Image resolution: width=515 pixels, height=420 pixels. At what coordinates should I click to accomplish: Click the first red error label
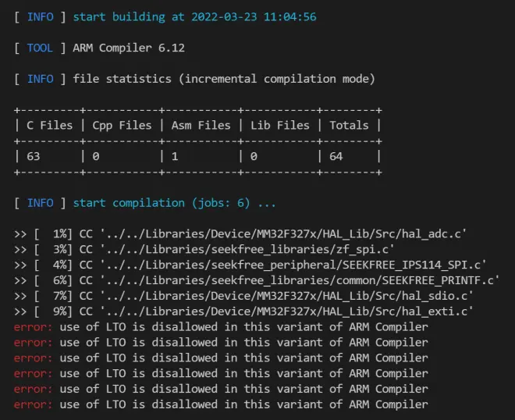(x=33, y=327)
